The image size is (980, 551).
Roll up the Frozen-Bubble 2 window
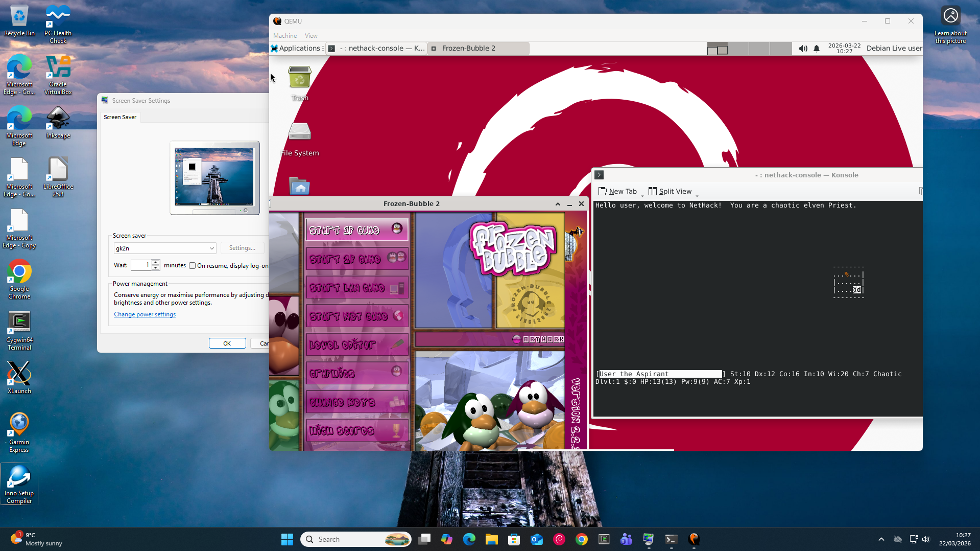click(x=558, y=204)
